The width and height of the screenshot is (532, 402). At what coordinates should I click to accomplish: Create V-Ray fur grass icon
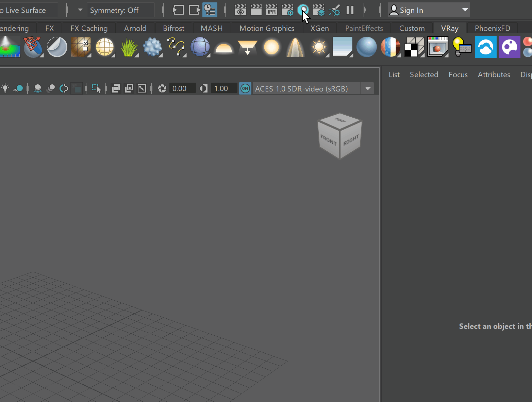click(129, 47)
